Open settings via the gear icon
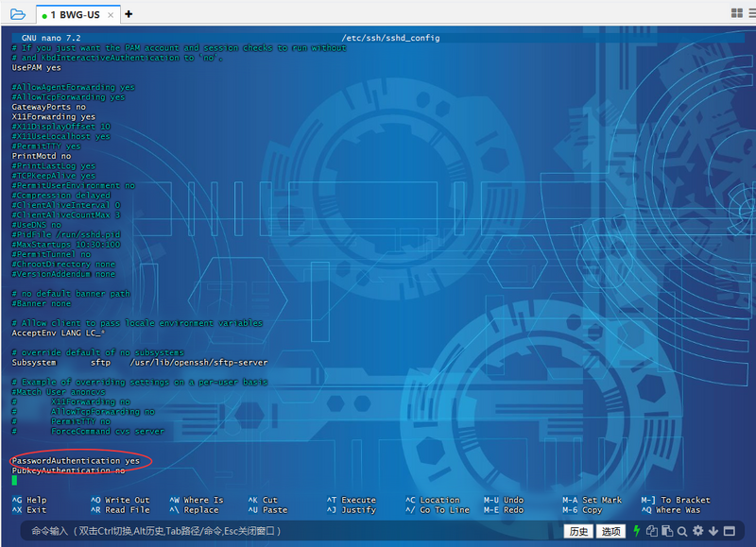The width and height of the screenshot is (756, 547). 697,530
